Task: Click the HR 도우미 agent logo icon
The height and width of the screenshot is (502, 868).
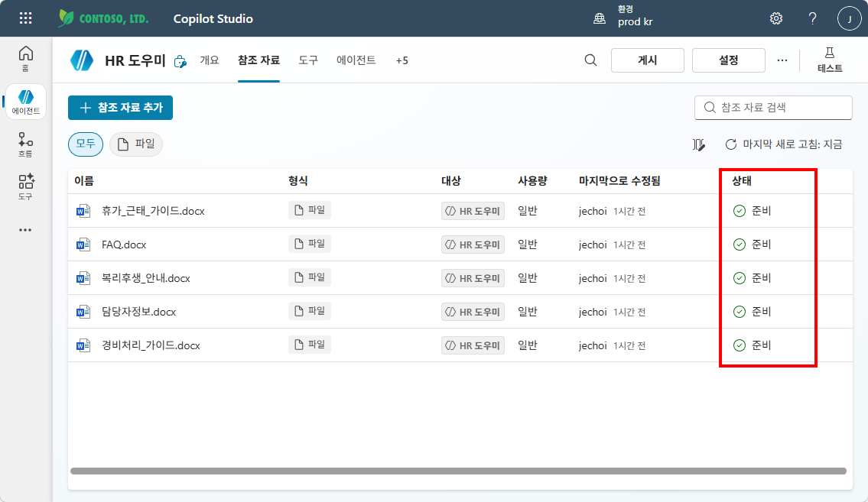Action: pos(82,60)
